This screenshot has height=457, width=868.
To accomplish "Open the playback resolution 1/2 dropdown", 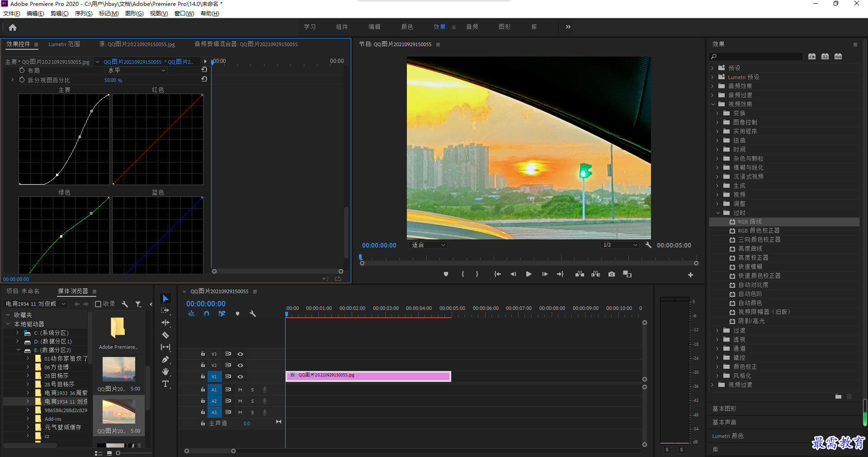I will [620, 245].
